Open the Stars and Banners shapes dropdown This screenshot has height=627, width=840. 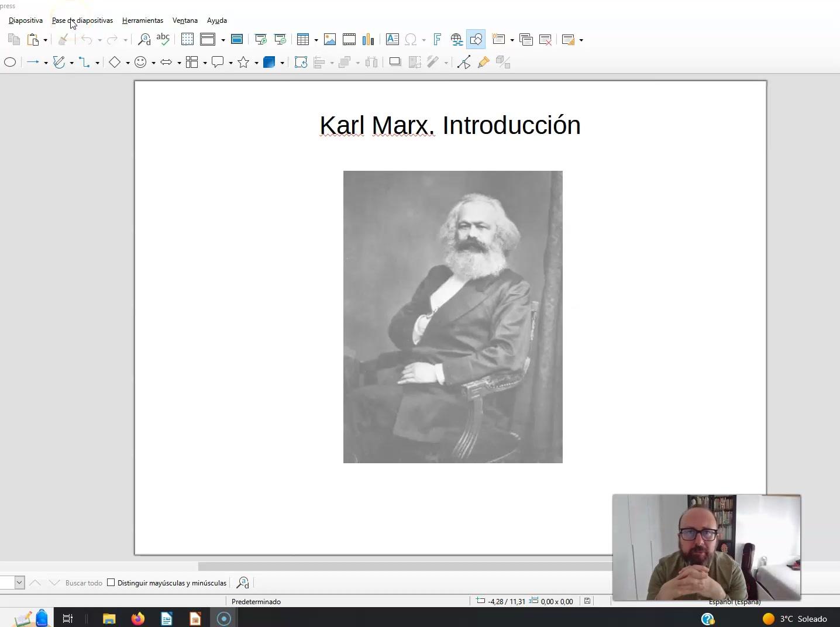tap(256, 63)
